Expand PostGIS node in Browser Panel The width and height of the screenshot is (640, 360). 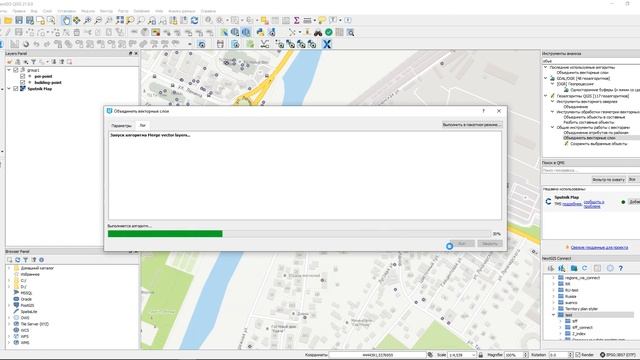9,305
